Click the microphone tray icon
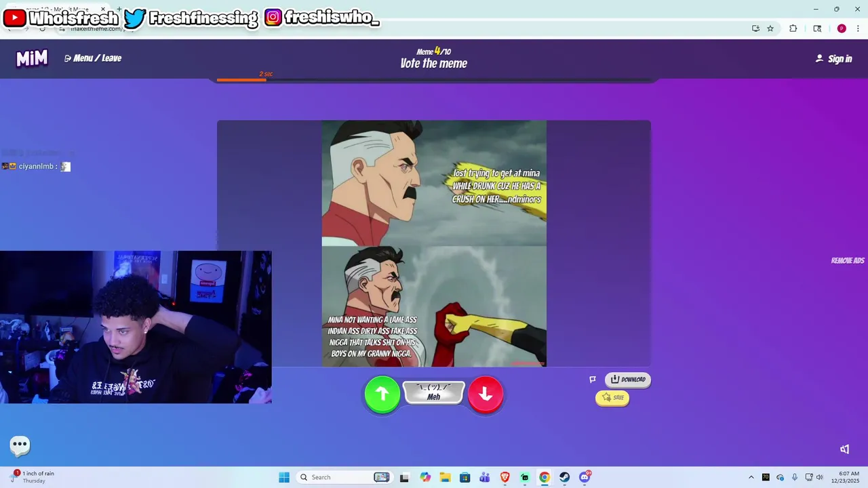 pyautogui.click(x=795, y=477)
